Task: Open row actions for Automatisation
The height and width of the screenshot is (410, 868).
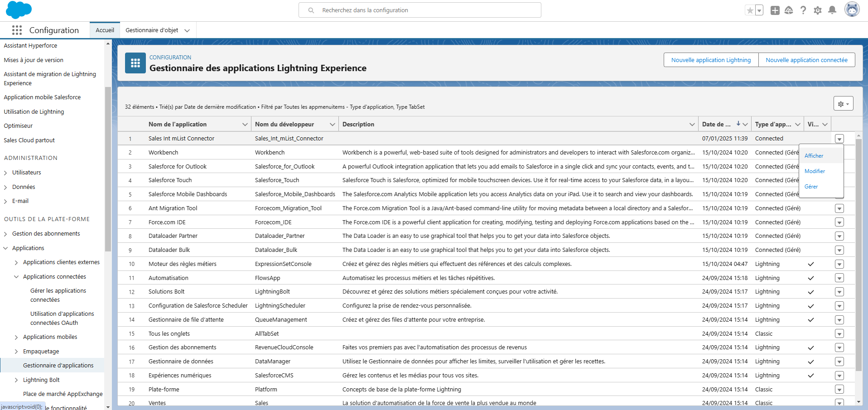Action: point(839,278)
